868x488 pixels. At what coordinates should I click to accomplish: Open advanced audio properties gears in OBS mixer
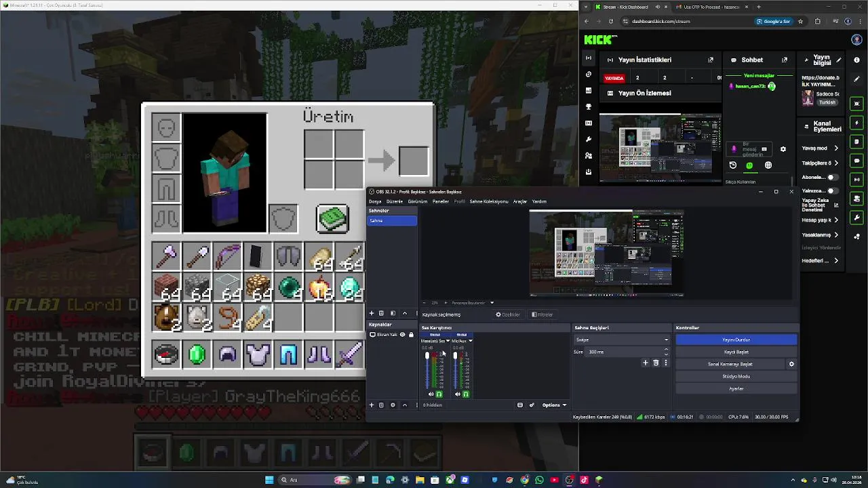532,405
